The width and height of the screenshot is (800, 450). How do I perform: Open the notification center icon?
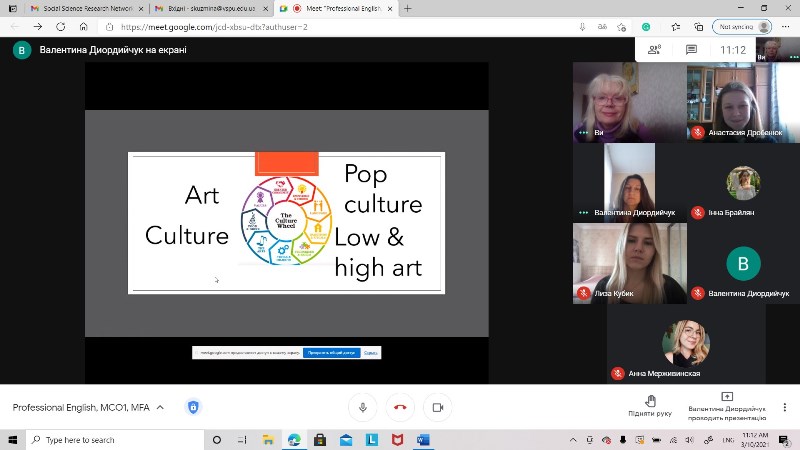[784, 440]
